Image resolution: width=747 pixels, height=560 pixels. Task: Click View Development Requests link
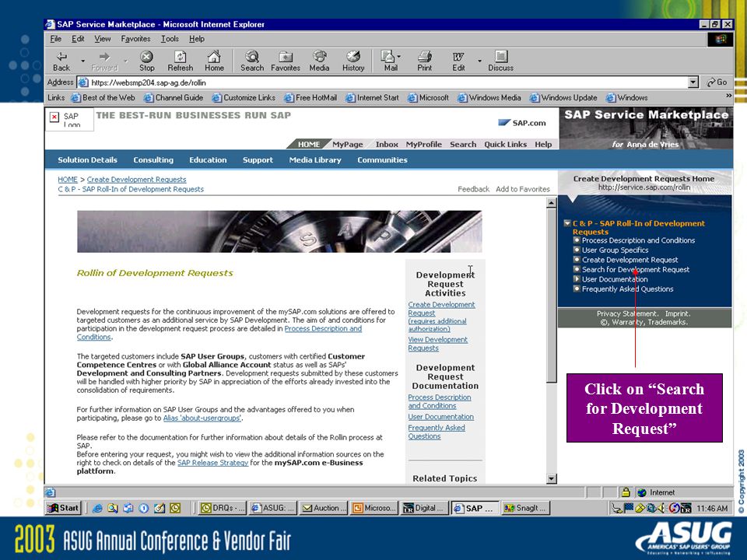click(x=437, y=344)
